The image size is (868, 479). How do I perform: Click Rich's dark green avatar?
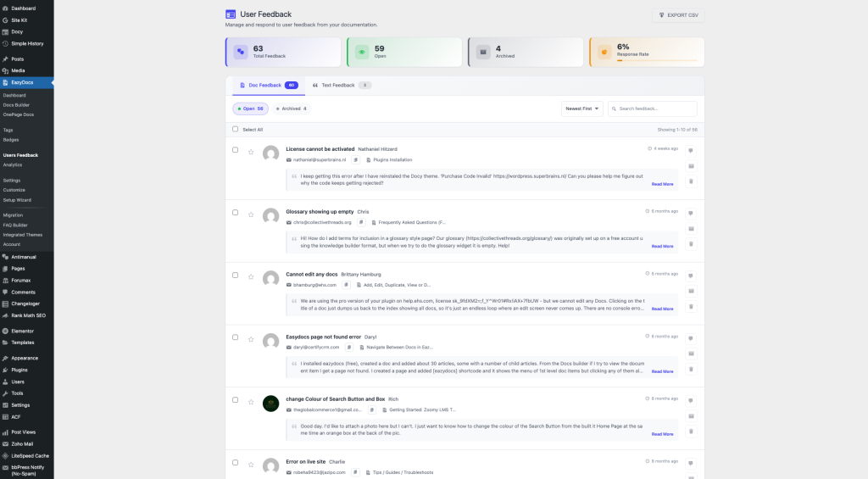click(270, 404)
